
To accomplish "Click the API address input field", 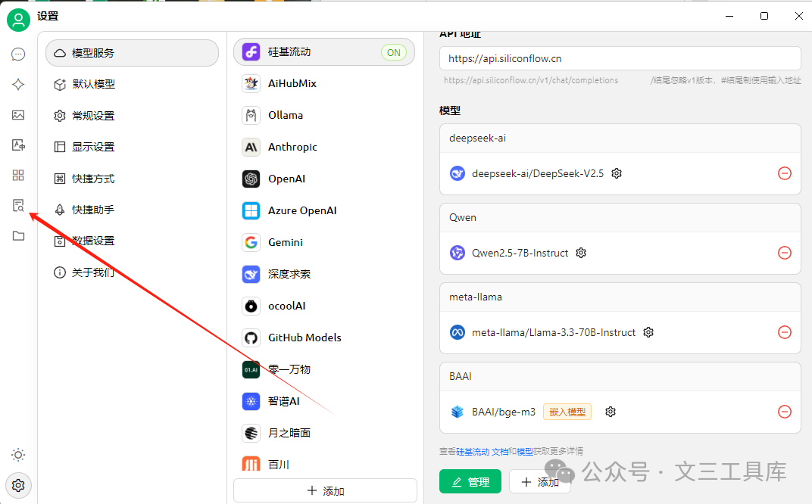I will (620, 58).
